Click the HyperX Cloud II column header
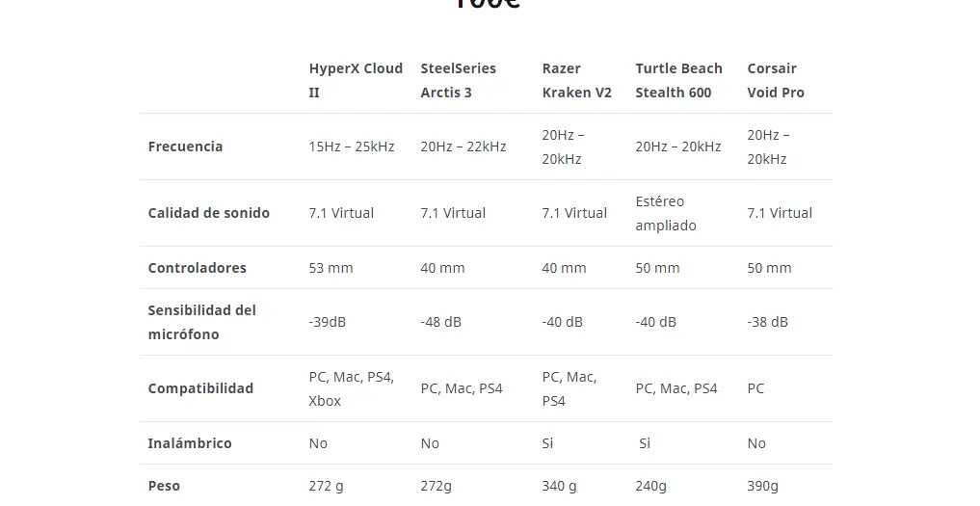 (356, 80)
